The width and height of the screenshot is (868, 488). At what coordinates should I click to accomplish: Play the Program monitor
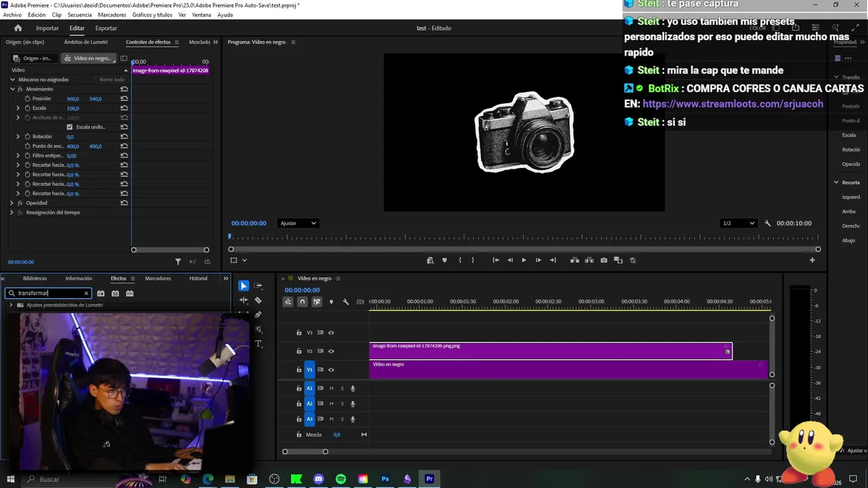pyautogui.click(x=524, y=260)
